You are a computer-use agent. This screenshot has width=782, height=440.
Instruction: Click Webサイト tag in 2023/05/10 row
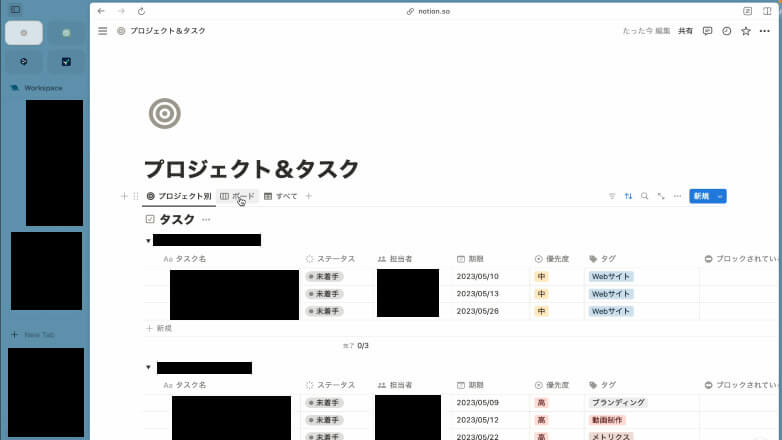[611, 276]
